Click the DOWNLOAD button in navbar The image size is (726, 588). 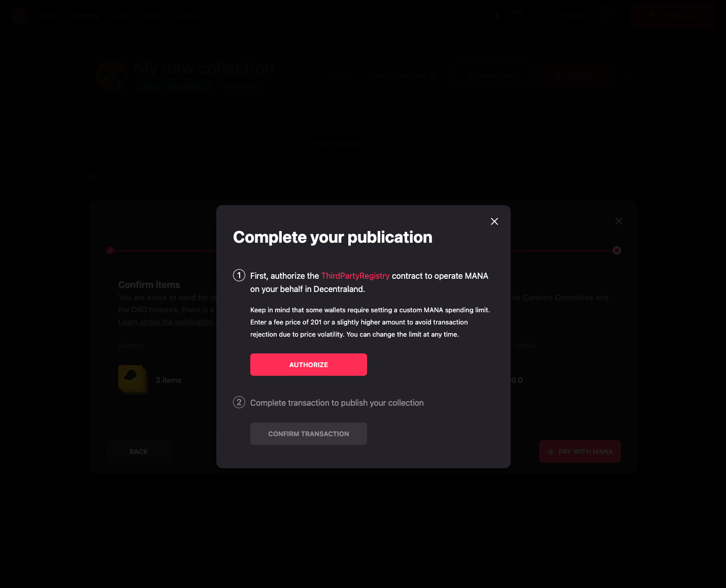coord(673,16)
